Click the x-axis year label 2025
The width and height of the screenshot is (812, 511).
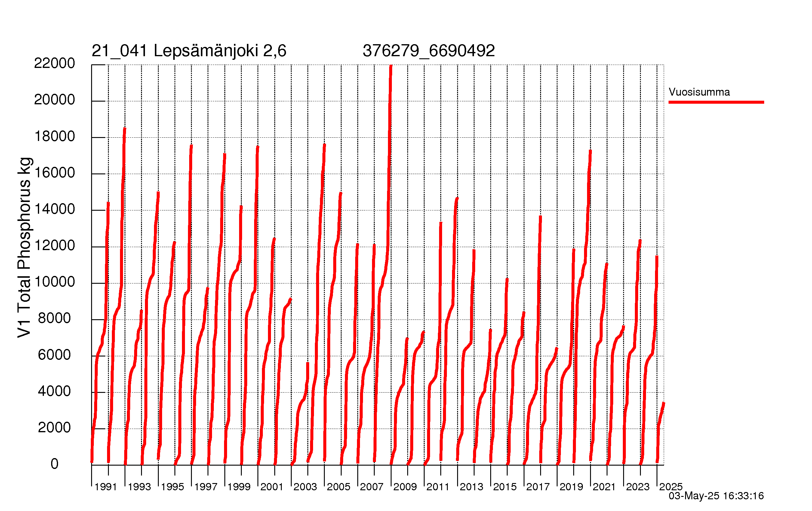tap(671, 487)
